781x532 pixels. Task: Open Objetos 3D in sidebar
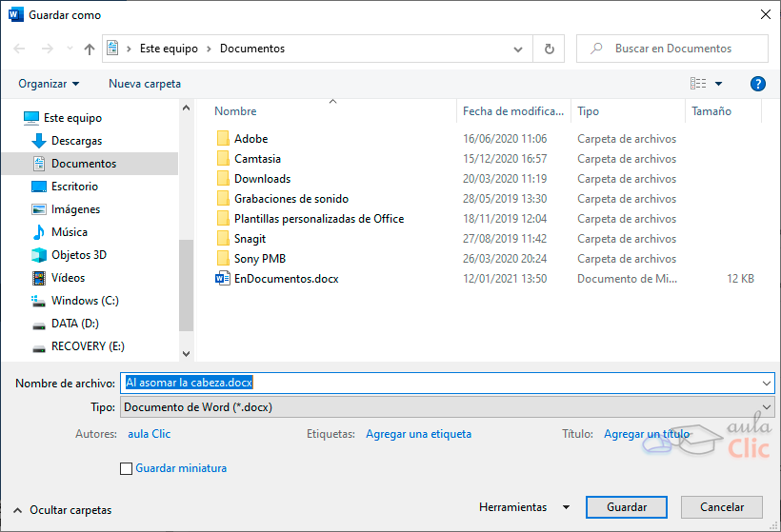(x=78, y=255)
